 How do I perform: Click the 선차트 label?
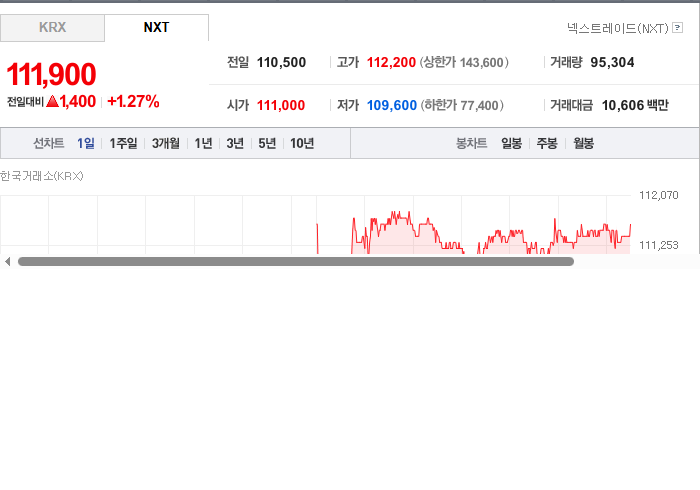tap(49, 143)
